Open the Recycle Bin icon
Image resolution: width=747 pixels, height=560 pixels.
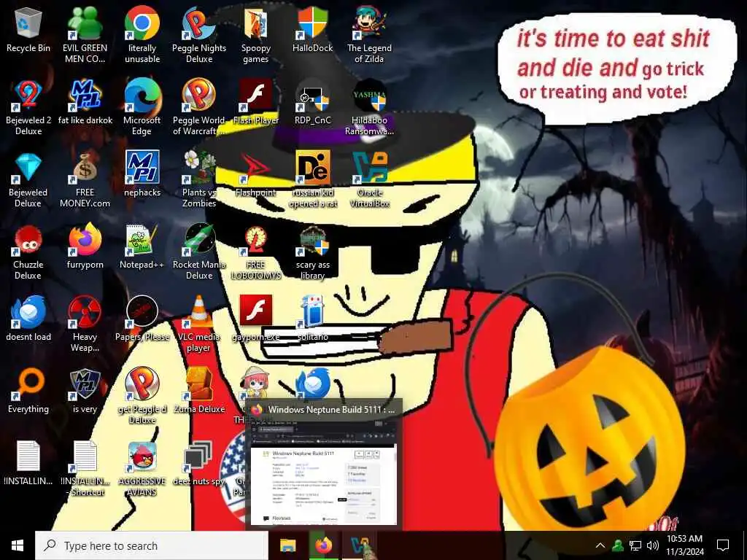pos(28,24)
